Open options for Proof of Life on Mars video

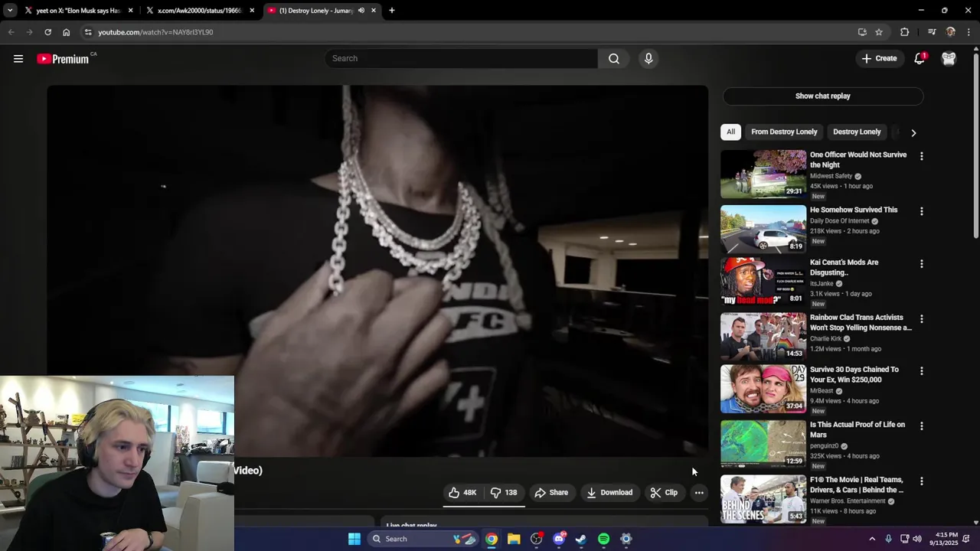pyautogui.click(x=921, y=426)
